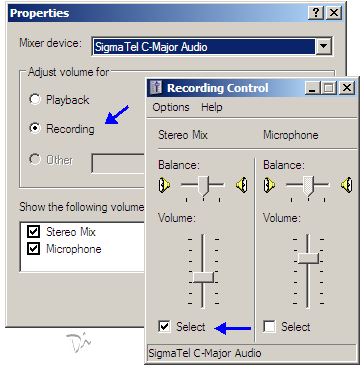Open the Help menu
363x370 pixels.
tap(212, 107)
